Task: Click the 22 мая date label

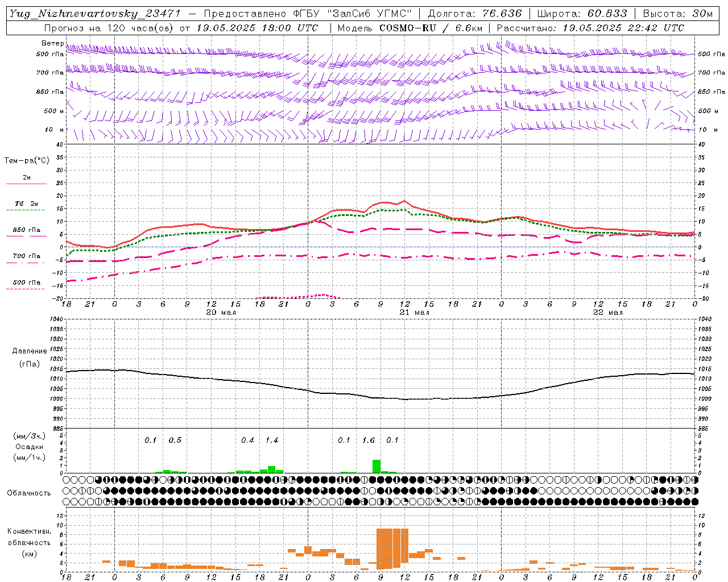Action: pyautogui.click(x=607, y=313)
